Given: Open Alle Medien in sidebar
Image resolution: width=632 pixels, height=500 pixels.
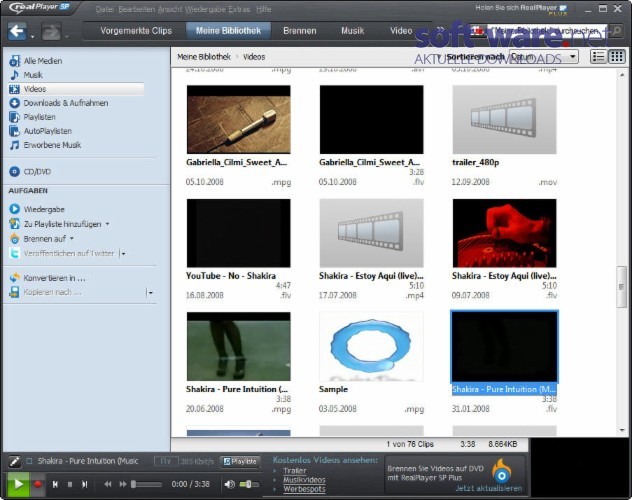Looking at the screenshot, I should click(43, 61).
